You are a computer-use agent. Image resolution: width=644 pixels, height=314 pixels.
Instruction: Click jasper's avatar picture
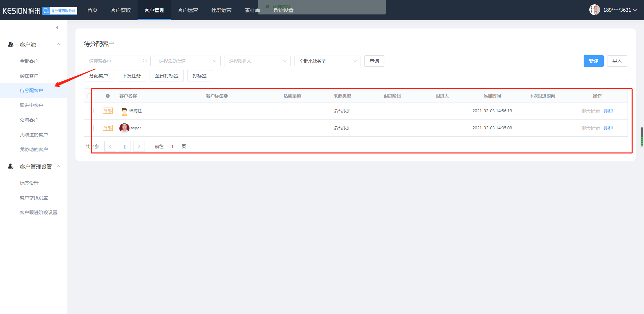pos(124,128)
